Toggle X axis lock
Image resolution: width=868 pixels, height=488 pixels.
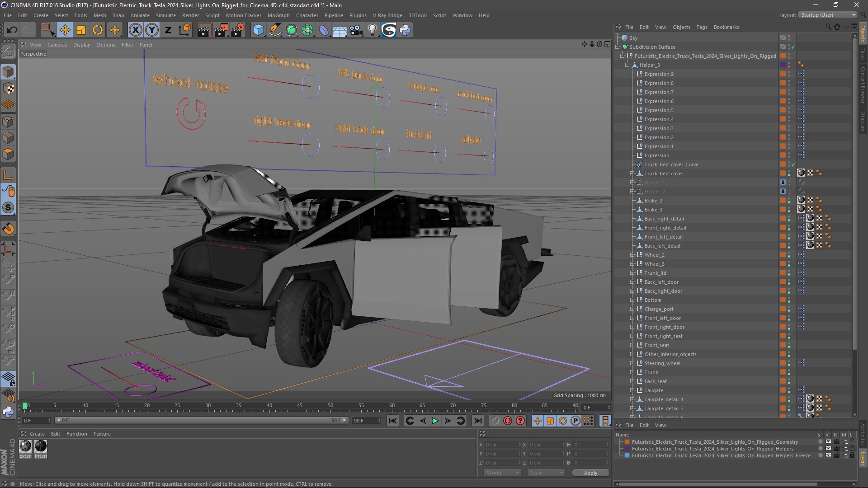pos(135,30)
